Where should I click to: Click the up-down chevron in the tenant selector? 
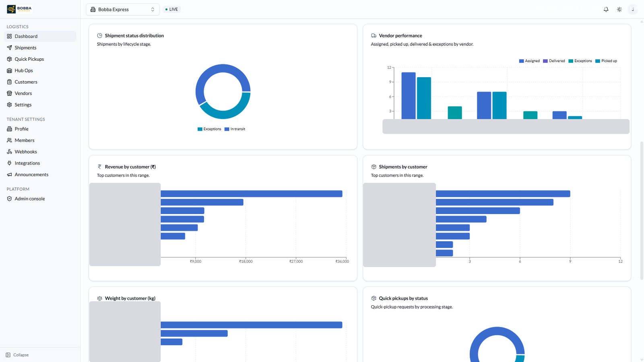[x=153, y=9]
